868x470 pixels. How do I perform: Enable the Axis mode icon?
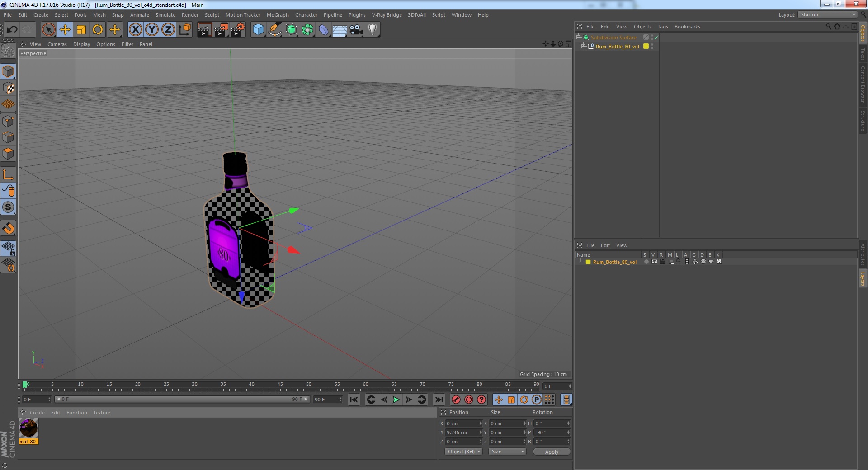(x=8, y=174)
